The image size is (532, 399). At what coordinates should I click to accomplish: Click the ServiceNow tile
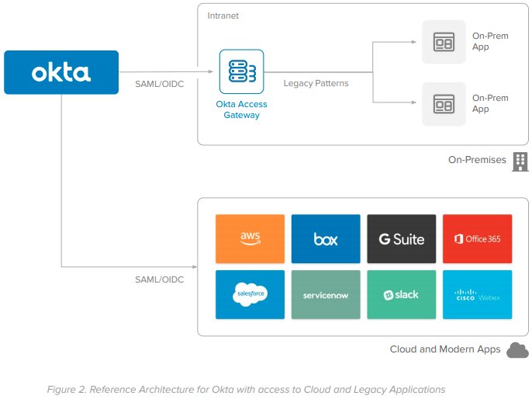coord(326,294)
